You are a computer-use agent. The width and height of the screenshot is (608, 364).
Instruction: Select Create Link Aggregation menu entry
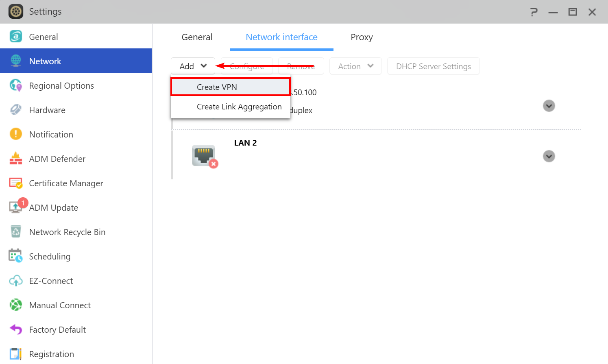point(239,107)
